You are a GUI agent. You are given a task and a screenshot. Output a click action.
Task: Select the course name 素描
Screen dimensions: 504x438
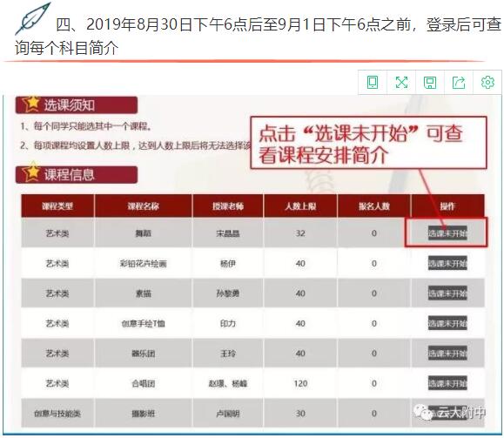(144, 293)
